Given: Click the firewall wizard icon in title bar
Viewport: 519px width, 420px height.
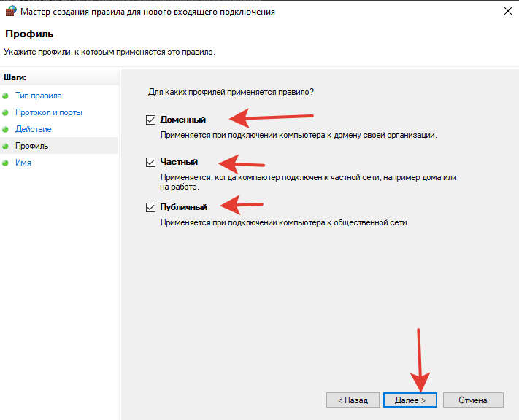Looking at the screenshot, I should [x=10, y=11].
